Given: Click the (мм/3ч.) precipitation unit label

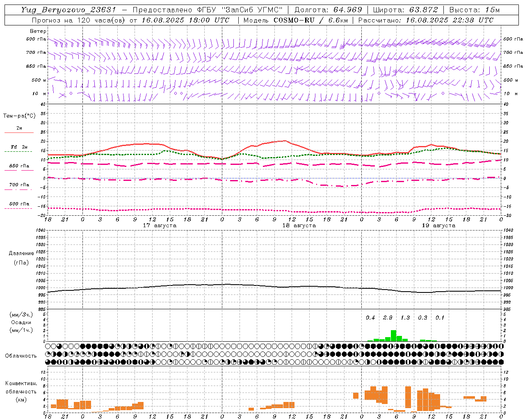Looking at the screenshot, I should point(21,315).
